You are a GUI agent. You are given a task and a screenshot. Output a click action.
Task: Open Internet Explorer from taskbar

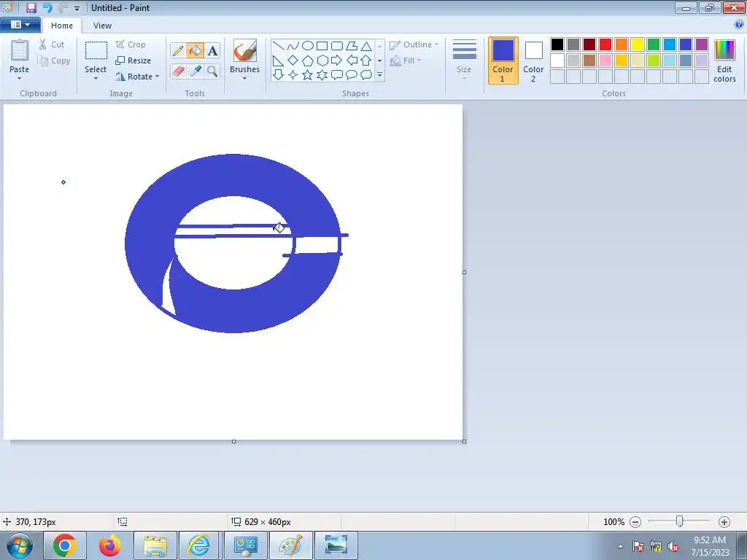coord(200,545)
